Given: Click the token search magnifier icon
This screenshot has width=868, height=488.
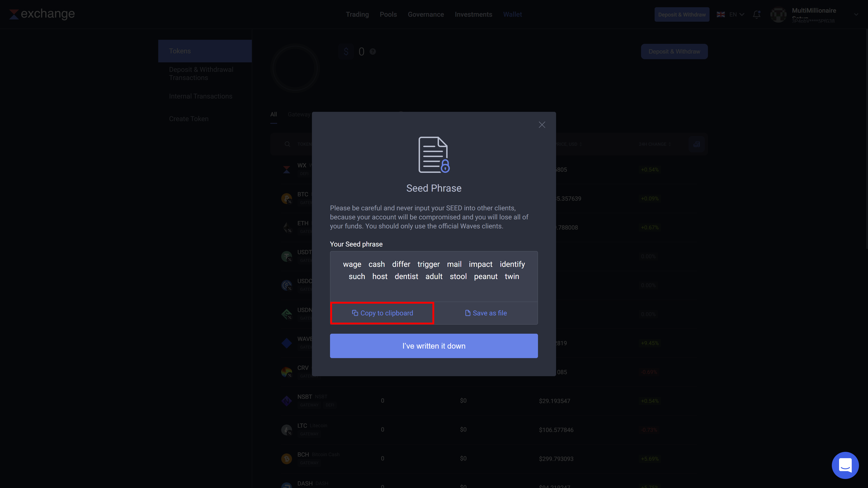Looking at the screenshot, I should click(287, 144).
